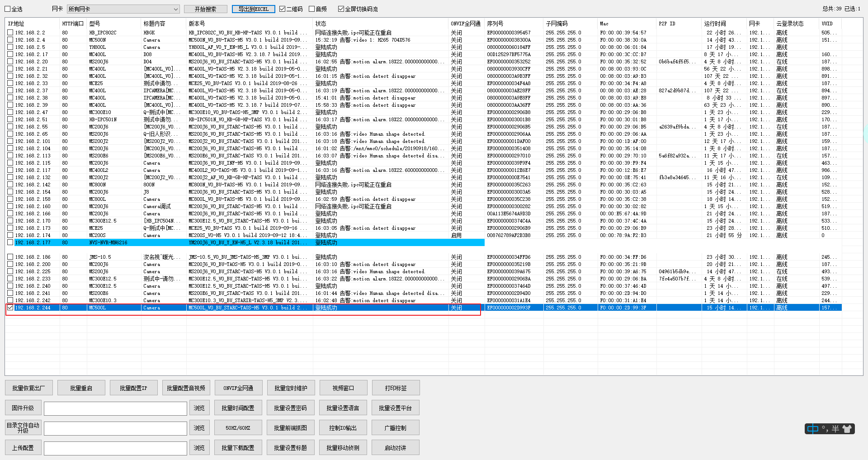This screenshot has width=868, height=460.
Task: Click the 批量重启 button
Action: pos(81,388)
